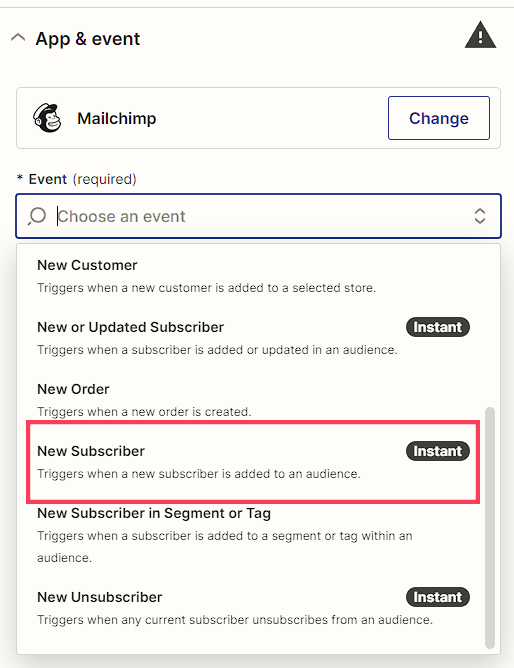This screenshot has height=668, width=514.
Task: Select the New or Updated Subscriber event
Action: [x=258, y=338]
